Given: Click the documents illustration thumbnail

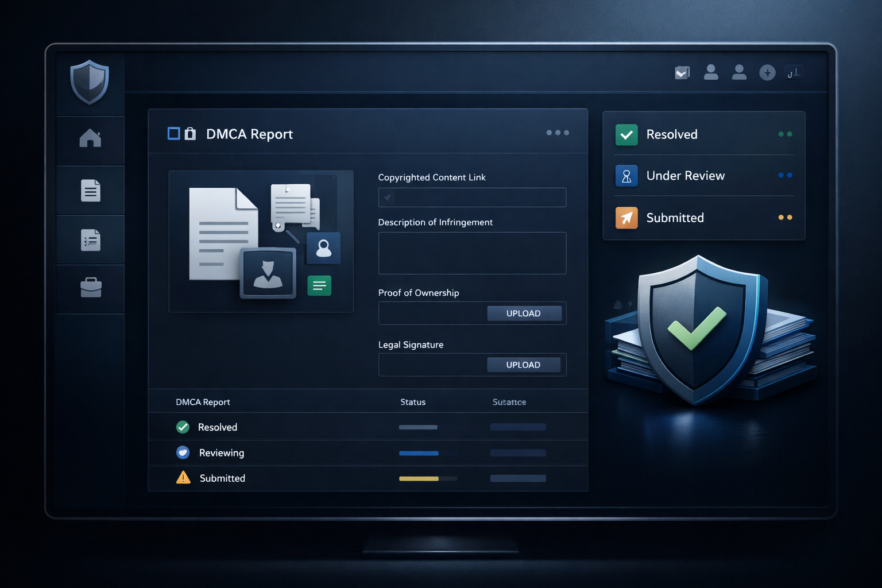Looking at the screenshot, I should coord(261,241).
